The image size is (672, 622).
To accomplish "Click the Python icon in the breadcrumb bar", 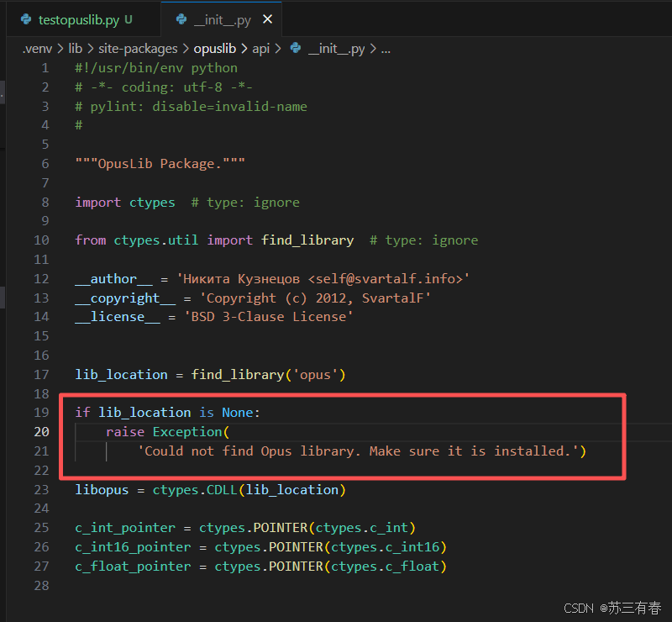I will coord(295,49).
